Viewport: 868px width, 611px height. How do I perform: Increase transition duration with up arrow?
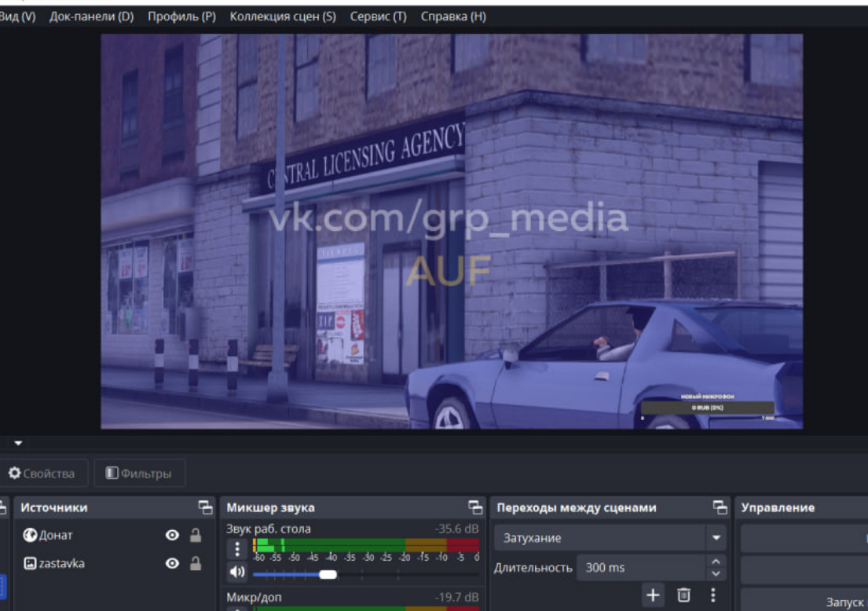coord(716,562)
